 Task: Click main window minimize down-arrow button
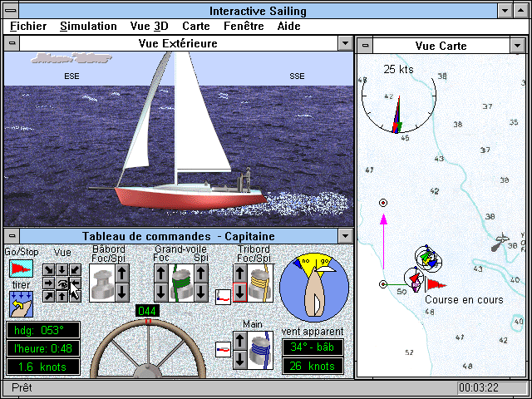(x=505, y=11)
